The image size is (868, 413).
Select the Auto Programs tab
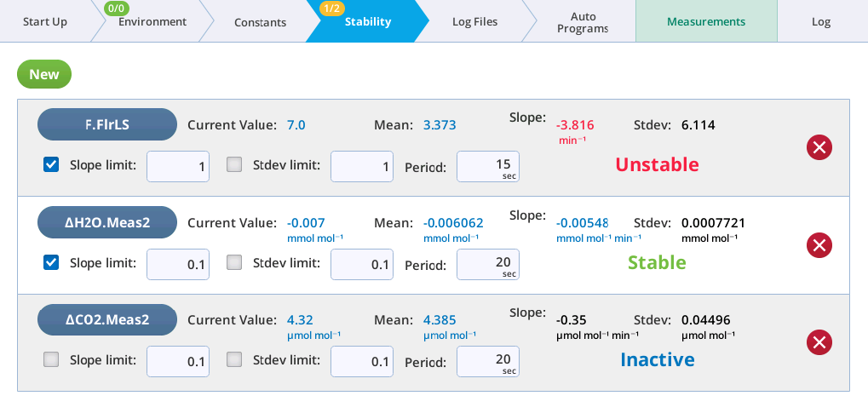[x=583, y=22]
